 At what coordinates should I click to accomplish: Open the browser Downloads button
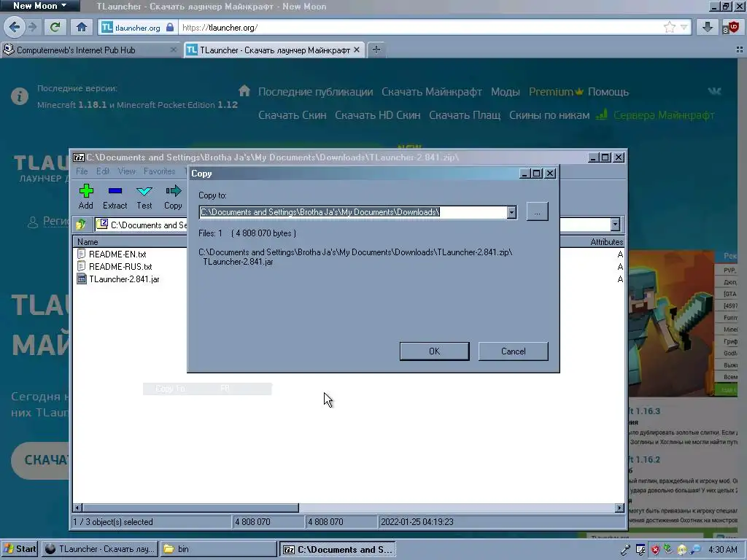coord(708,27)
